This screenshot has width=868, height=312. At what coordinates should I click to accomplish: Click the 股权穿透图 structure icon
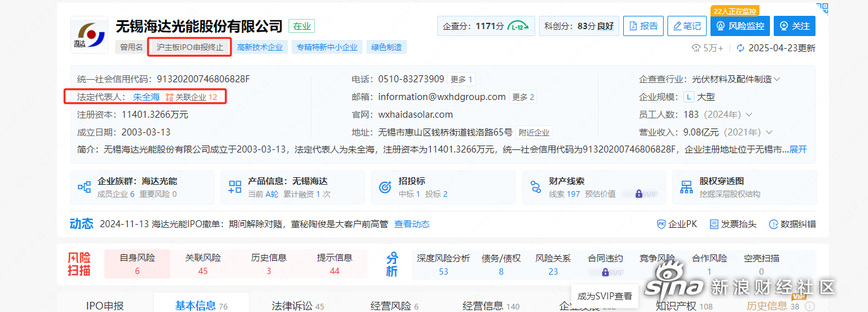686,187
